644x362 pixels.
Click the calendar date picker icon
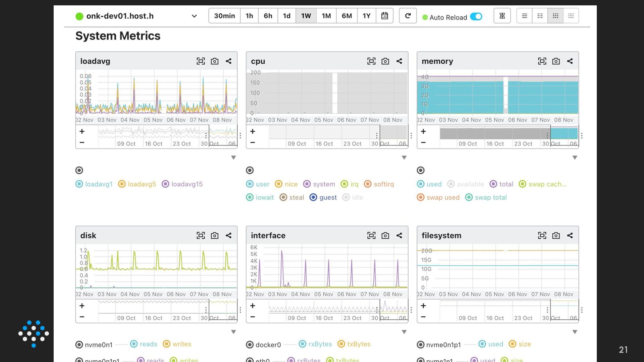[x=384, y=16]
